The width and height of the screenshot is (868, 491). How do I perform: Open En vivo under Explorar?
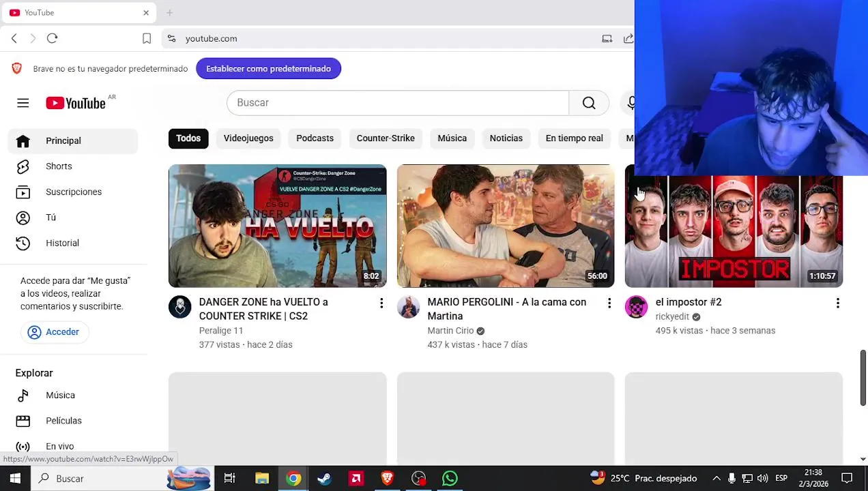[x=73, y=447]
